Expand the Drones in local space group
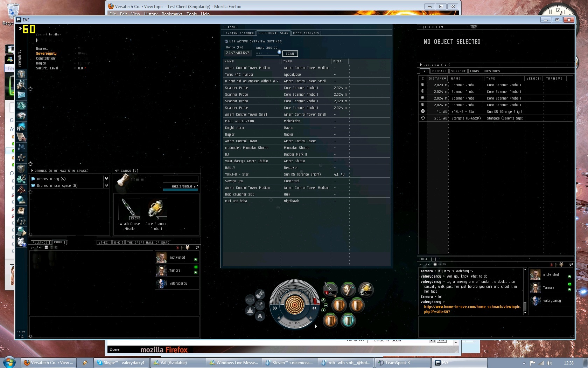This screenshot has width=588, height=368. tap(106, 185)
